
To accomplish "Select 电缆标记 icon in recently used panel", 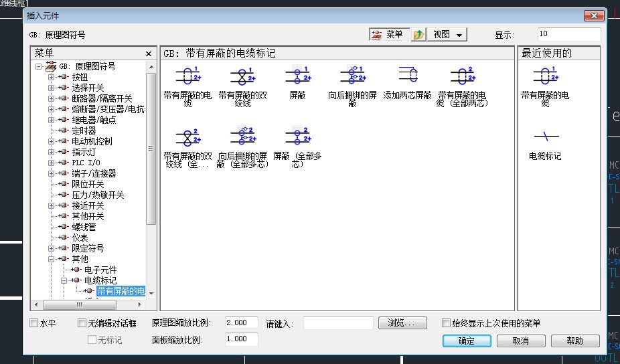I will 546,136.
